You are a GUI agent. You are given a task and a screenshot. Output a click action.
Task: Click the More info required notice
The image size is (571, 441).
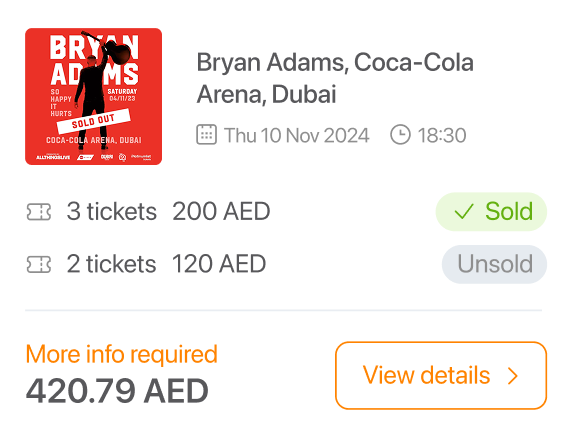click(x=122, y=354)
